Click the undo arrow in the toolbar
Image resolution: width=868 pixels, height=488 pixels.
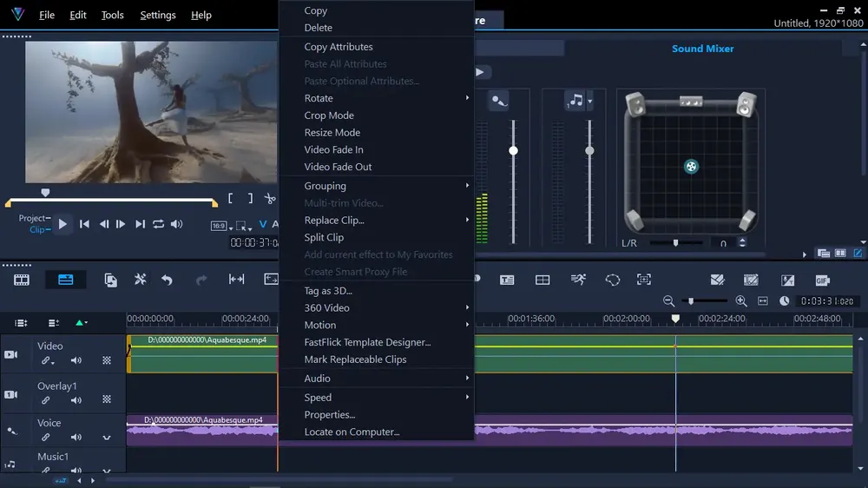pyautogui.click(x=167, y=280)
